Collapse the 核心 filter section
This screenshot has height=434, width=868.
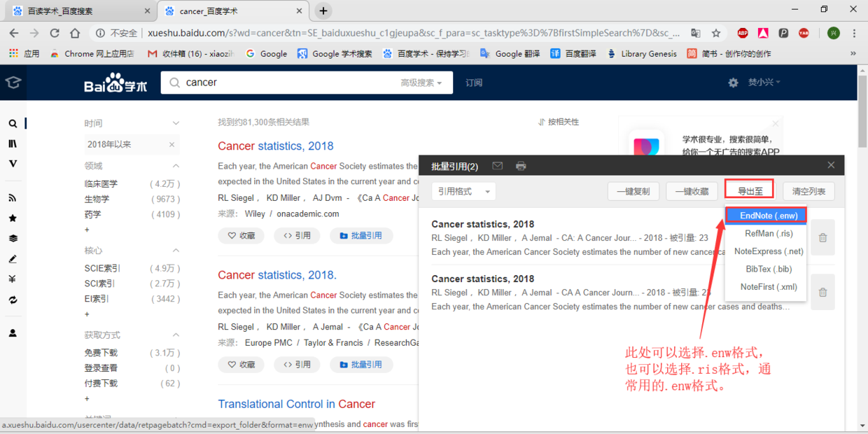click(x=176, y=251)
